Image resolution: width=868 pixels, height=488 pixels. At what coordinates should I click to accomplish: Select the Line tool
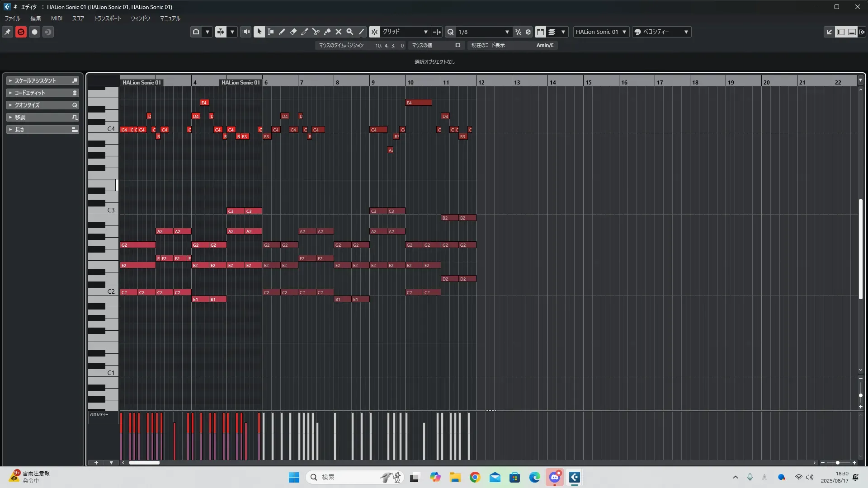pos(361,32)
